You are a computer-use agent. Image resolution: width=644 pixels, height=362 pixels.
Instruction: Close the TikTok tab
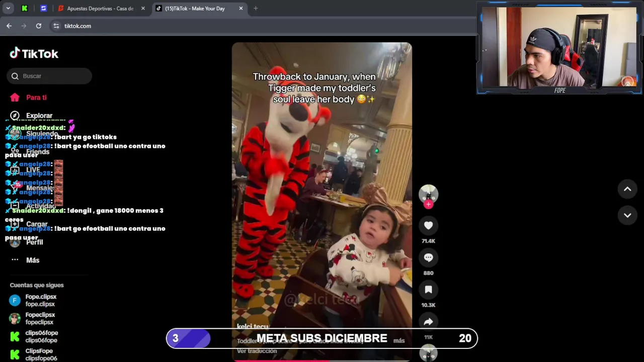coord(240,9)
